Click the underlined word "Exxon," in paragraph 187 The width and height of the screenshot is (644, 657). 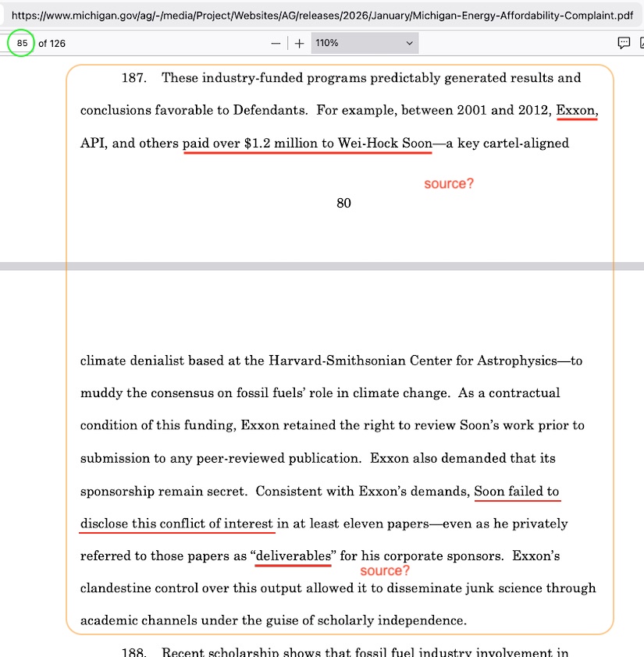[x=576, y=111]
